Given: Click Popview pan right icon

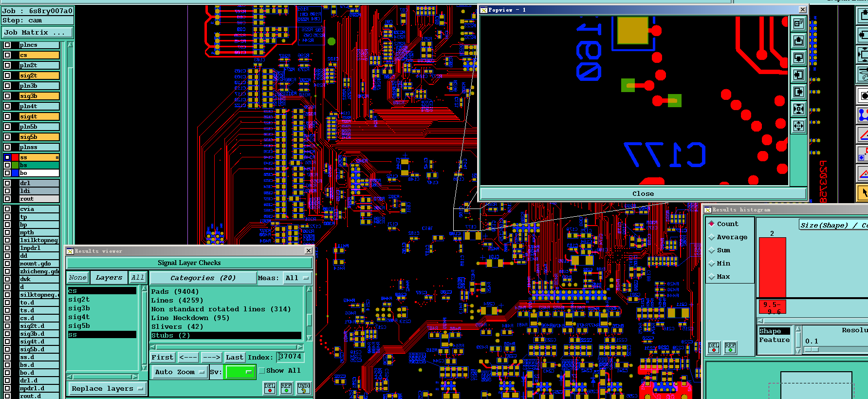Looking at the screenshot, I should coord(798,92).
